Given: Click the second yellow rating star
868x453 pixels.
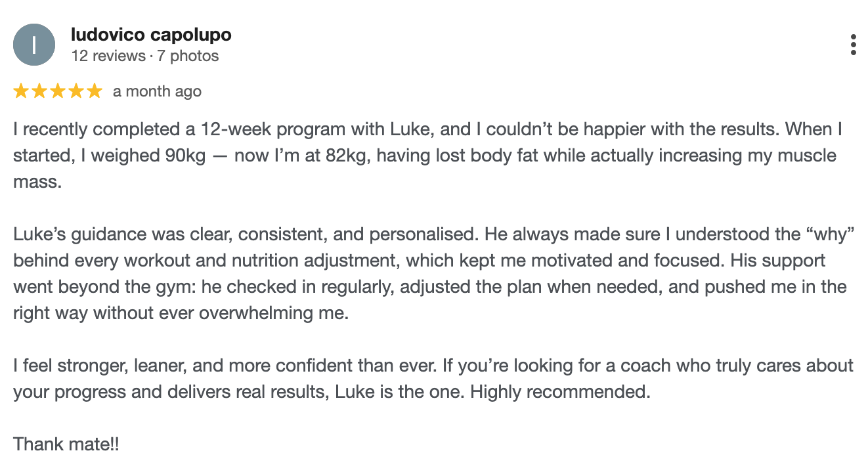Looking at the screenshot, I should 39,91.
